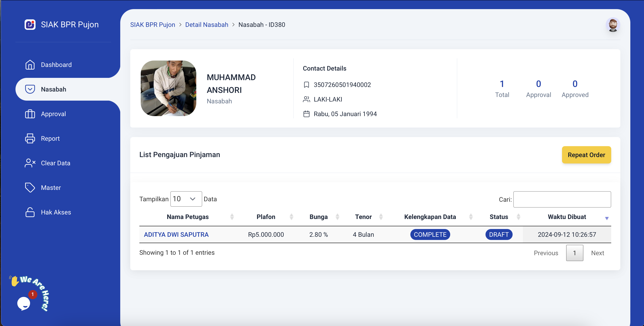Click the Dashboard home icon

(x=30, y=65)
